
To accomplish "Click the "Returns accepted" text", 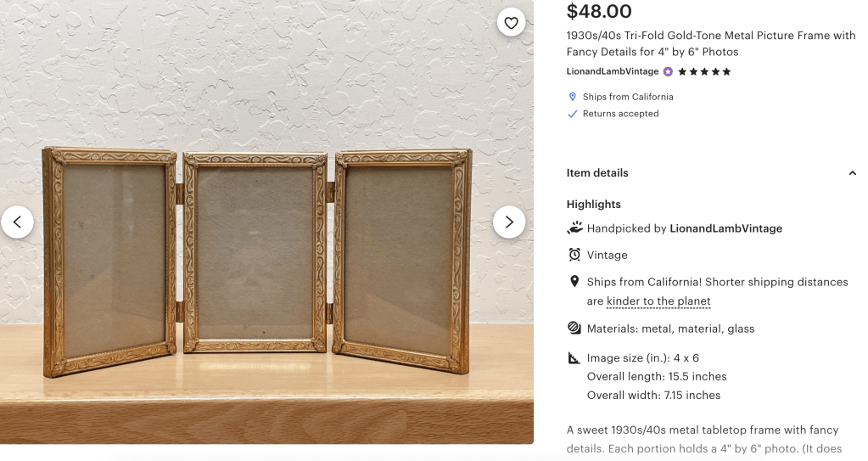I will coord(620,114).
